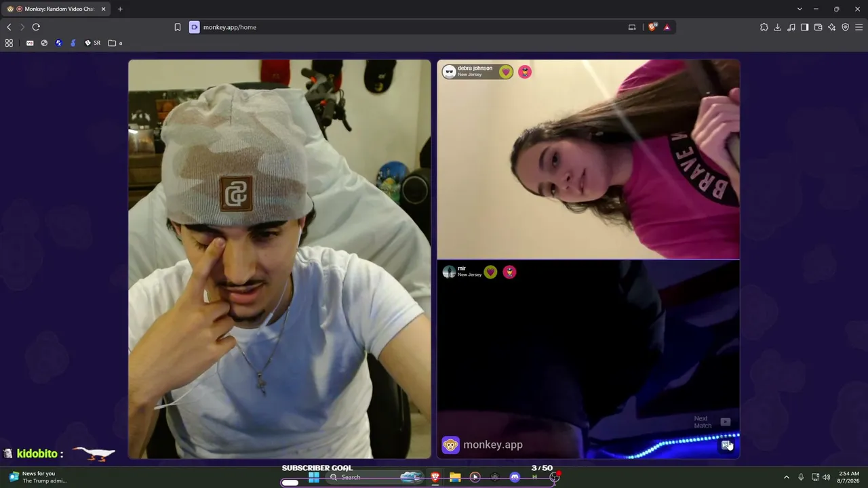The image size is (868, 488).
Task: Open the Brave Shields lion icon
Action: [652, 27]
